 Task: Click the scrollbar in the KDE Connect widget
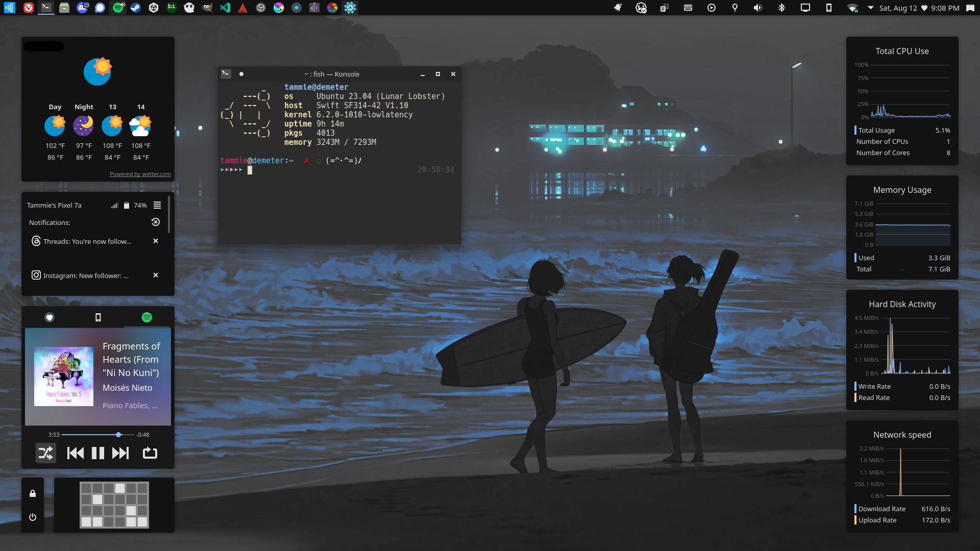pos(169,214)
